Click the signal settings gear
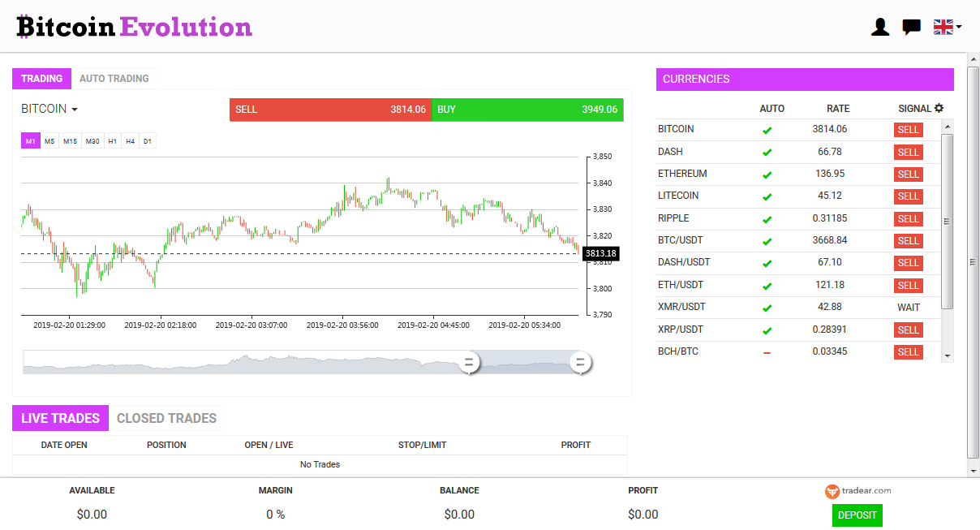 (x=939, y=107)
